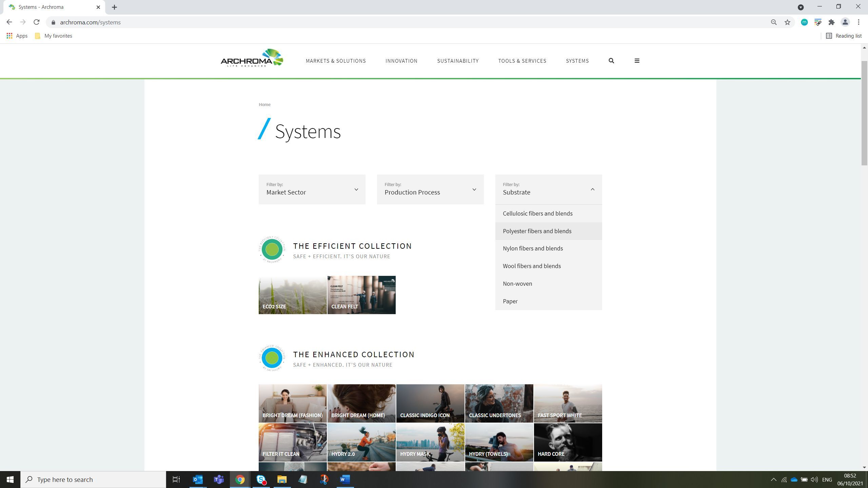
Task: Open the Classic Indigo Icon tile
Action: point(430,403)
